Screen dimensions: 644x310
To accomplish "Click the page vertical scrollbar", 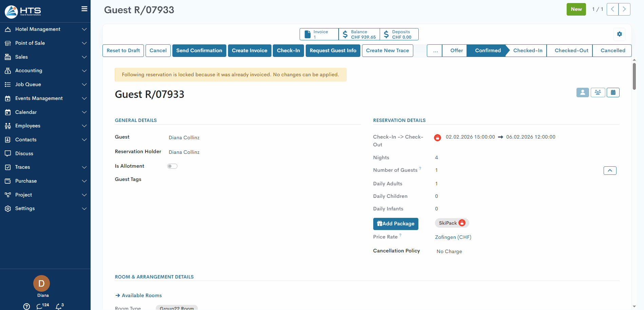I will tap(634, 76).
